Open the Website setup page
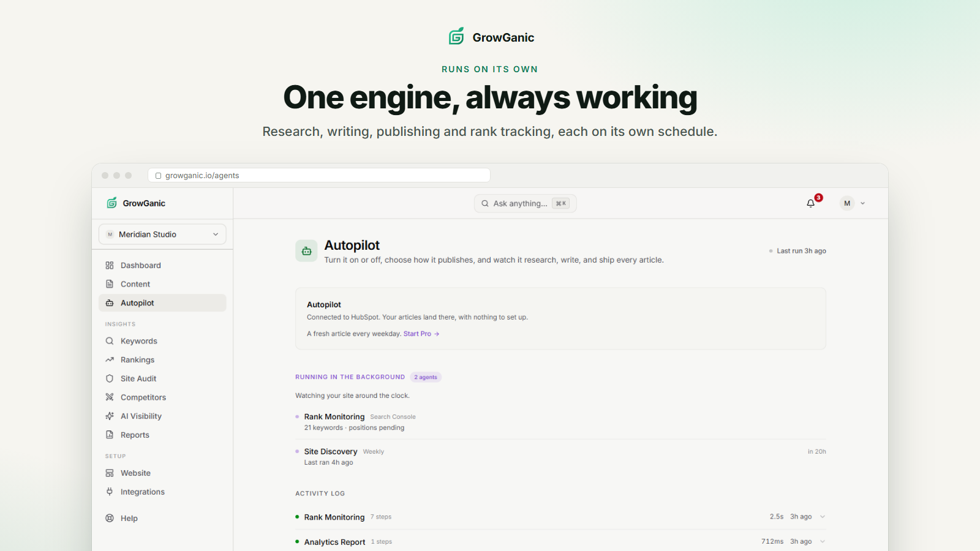Viewport: 980px width, 551px height. pos(162,473)
